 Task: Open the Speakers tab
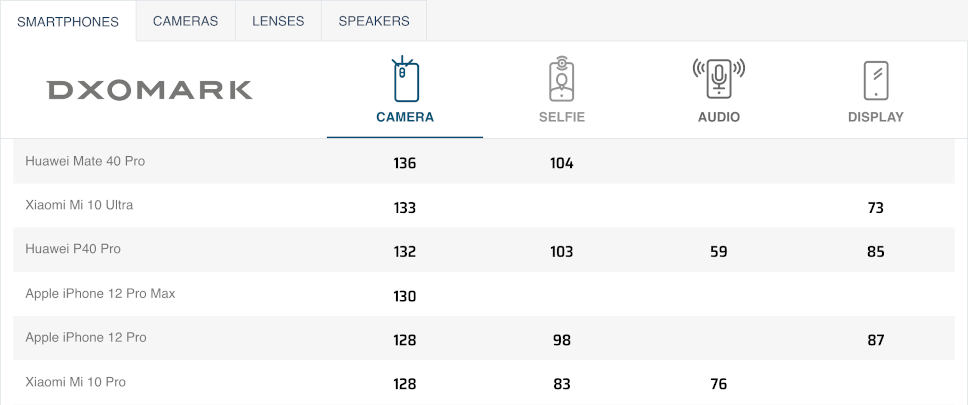click(373, 21)
